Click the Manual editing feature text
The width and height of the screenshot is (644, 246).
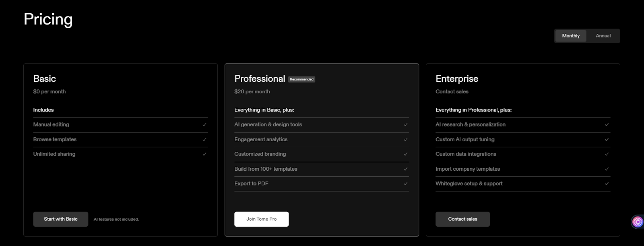point(51,124)
